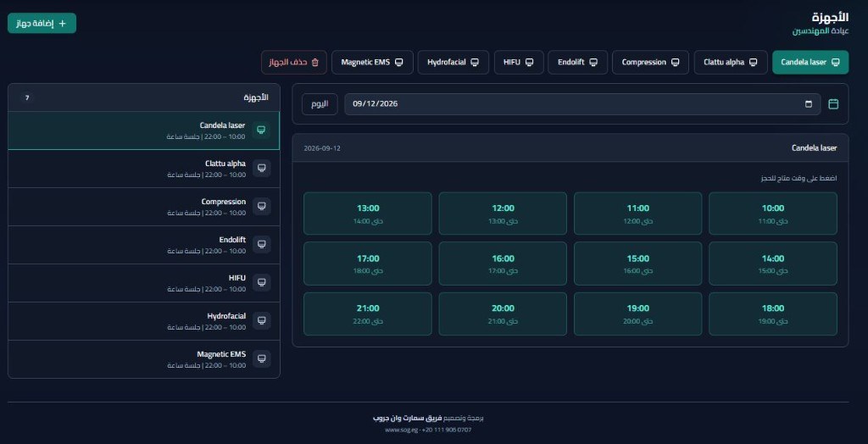Book the 11:00 time slot

[637, 214]
